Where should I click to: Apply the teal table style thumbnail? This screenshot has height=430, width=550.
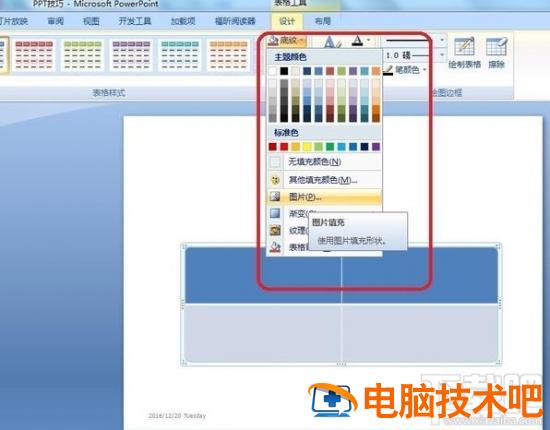click(x=180, y=55)
